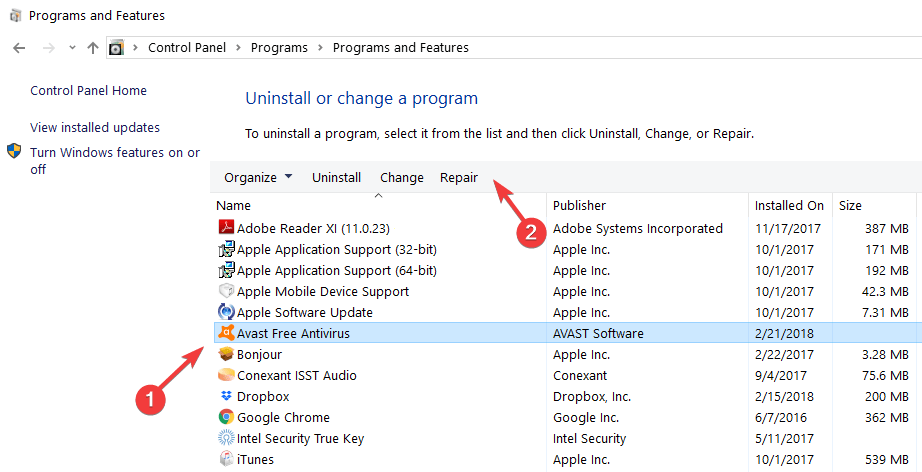Expand the Control Panel breadcrumb chevron

238,48
